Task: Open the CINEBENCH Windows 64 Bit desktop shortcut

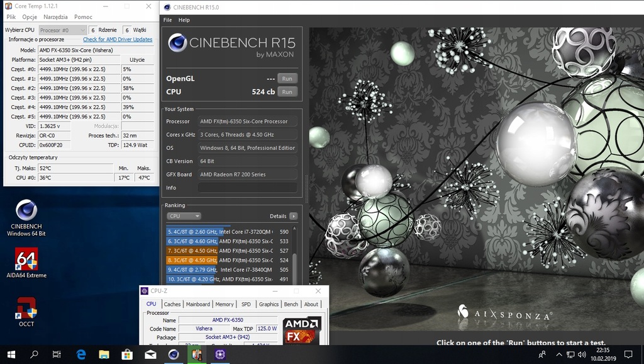Action: pyautogui.click(x=26, y=218)
